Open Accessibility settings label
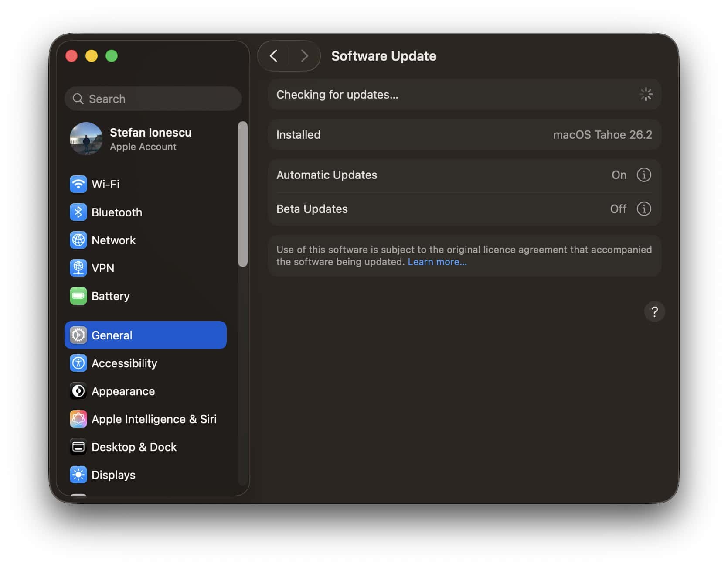The image size is (728, 568). coord(124,363)
